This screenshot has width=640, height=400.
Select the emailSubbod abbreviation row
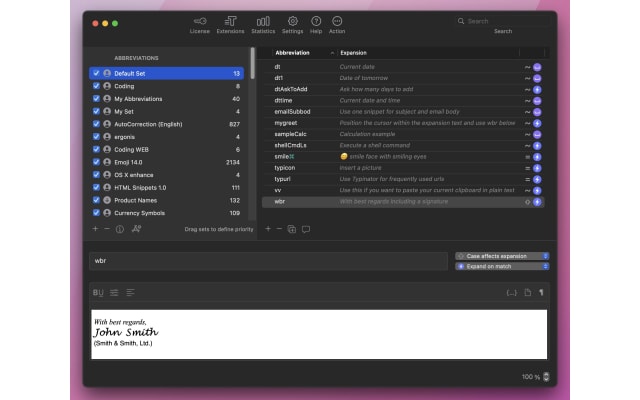(x=403, y=112)
